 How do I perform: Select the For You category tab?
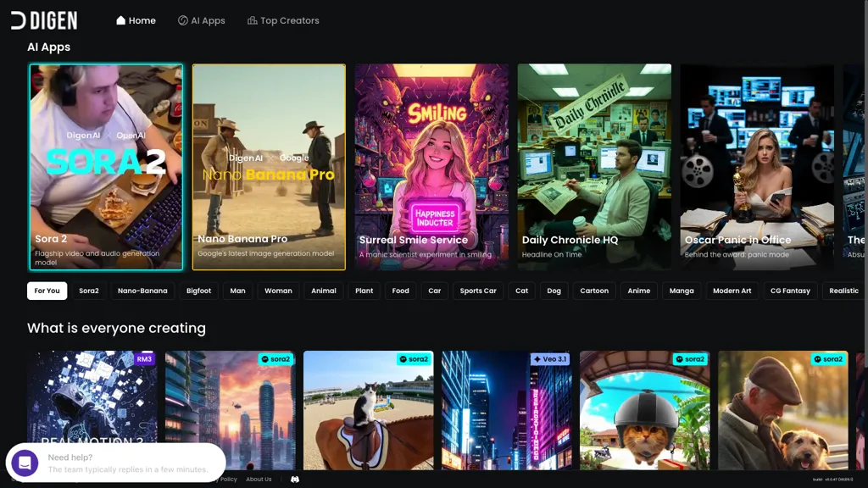pos(47,291)
